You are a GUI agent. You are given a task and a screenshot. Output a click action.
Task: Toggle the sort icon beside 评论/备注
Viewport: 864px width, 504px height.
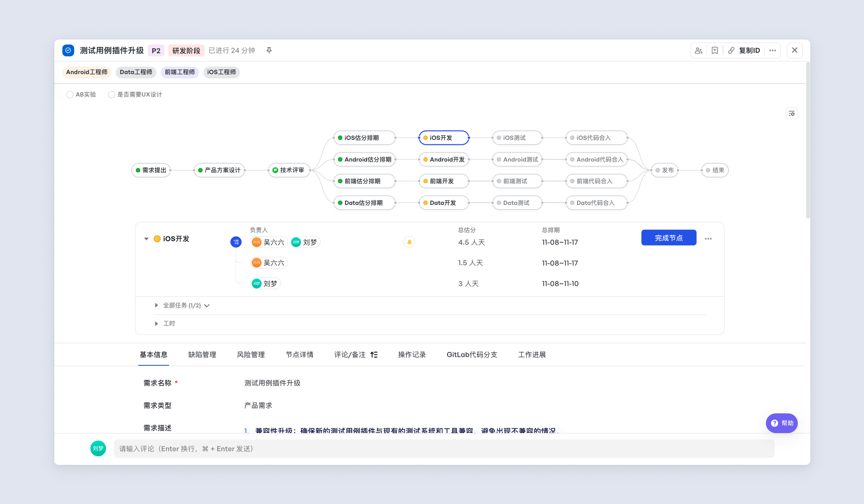point(374,354)
